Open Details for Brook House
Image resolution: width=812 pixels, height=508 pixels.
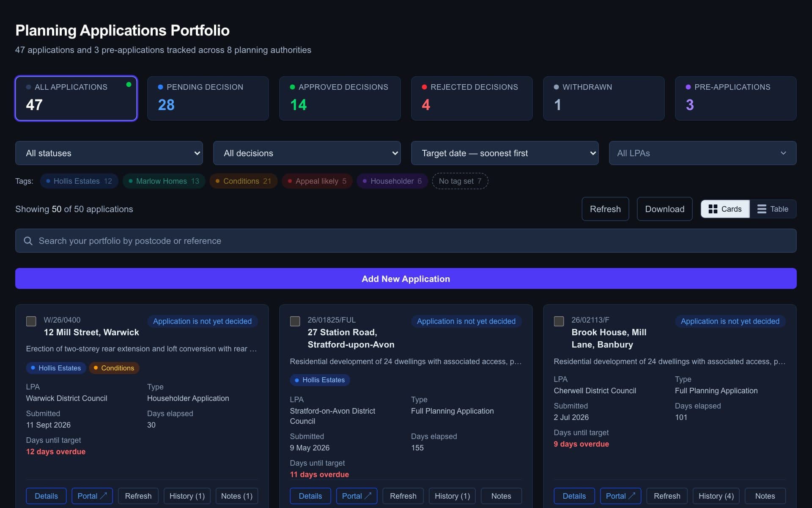574,496
